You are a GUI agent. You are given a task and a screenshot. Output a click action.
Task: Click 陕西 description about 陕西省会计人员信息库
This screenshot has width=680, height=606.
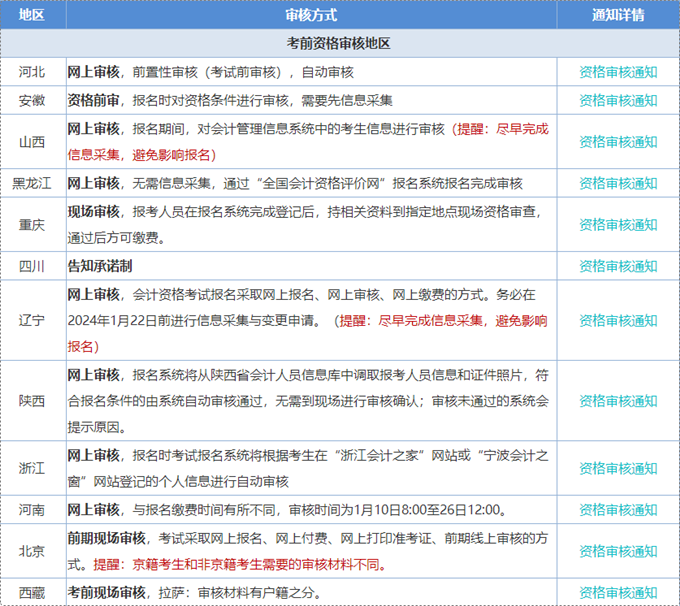[308, 401]
